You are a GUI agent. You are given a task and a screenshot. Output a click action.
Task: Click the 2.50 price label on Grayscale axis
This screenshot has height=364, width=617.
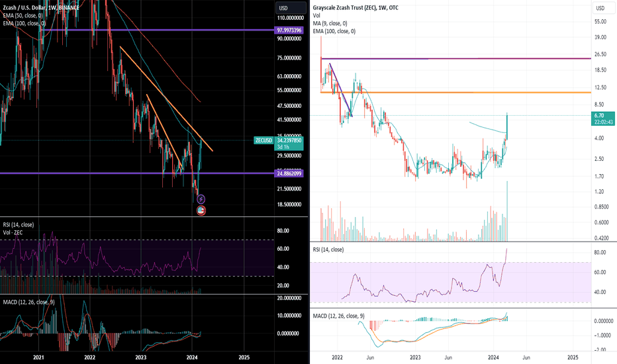(x=599, y=159)
